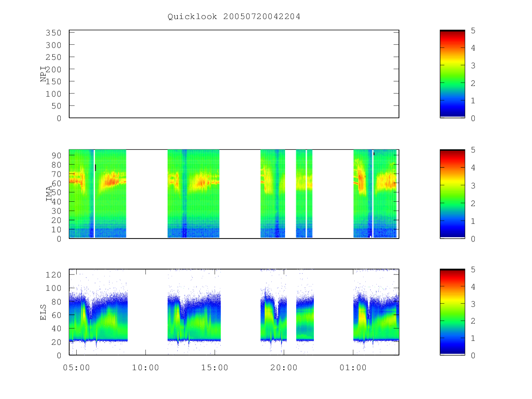Click the 250 tick on NPI axis
Screen dimensions: 532x399
[x=53, y=57]
